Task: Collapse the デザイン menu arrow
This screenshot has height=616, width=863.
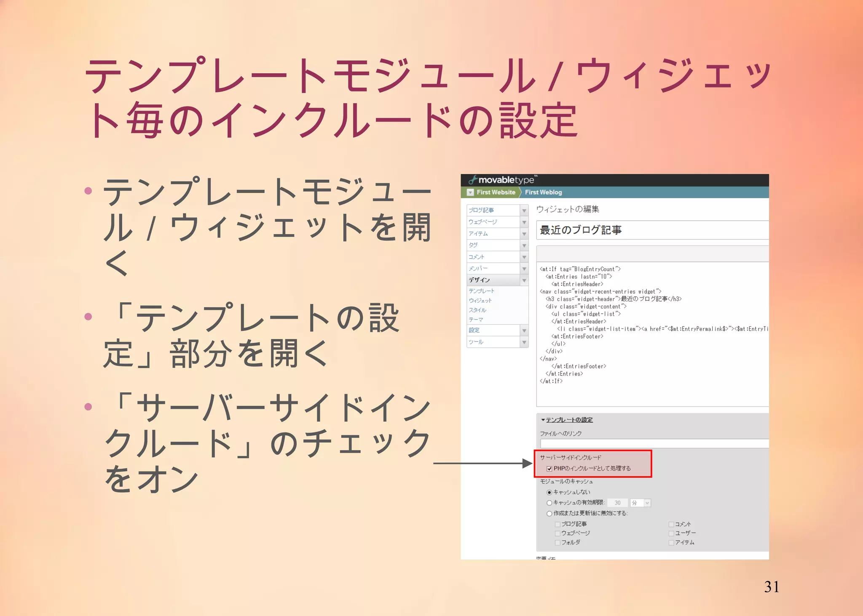Action: pos(524,280)
